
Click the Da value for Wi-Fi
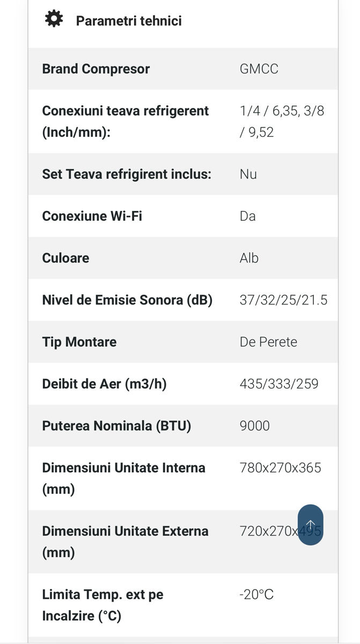click(248, 216)
